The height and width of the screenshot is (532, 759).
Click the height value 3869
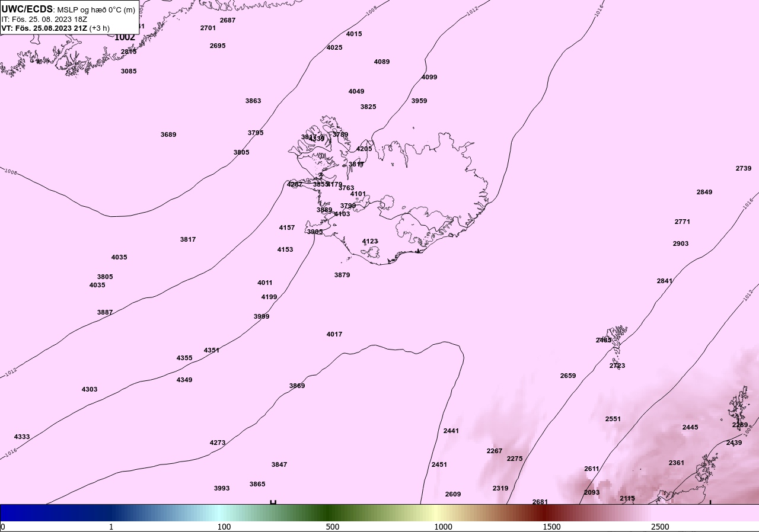[x=297, y=386]
